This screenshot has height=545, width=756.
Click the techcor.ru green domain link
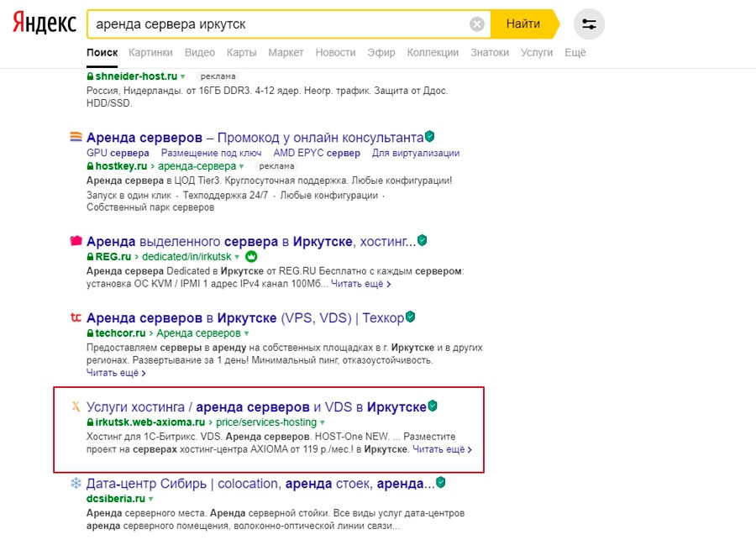(x=120, y=333)
